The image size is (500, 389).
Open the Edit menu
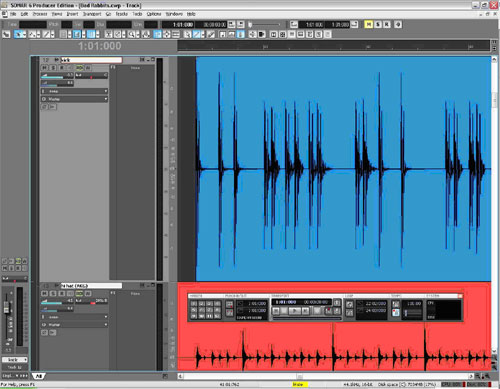pos(24,14)
